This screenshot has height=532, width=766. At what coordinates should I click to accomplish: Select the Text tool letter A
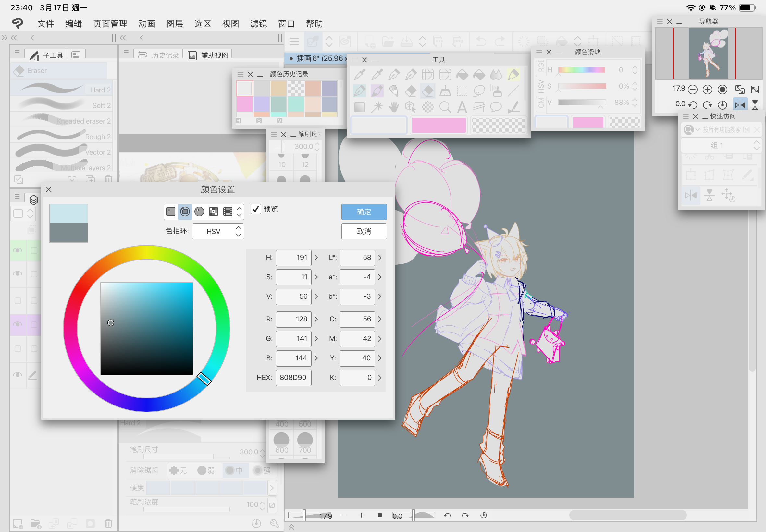pyautogui.click(x=462, y=107)
